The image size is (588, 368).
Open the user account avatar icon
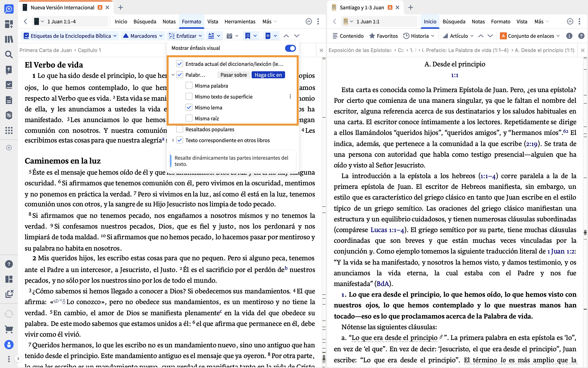9,345
